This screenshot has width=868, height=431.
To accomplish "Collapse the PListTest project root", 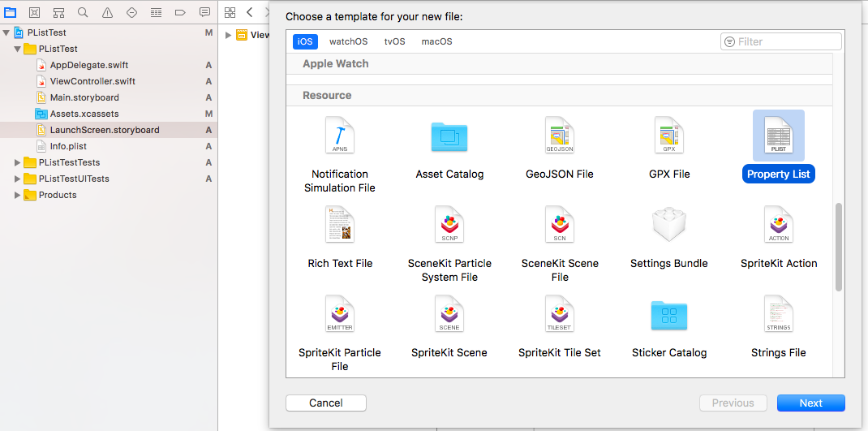I will pyautogui.click(x=6, y=33).
